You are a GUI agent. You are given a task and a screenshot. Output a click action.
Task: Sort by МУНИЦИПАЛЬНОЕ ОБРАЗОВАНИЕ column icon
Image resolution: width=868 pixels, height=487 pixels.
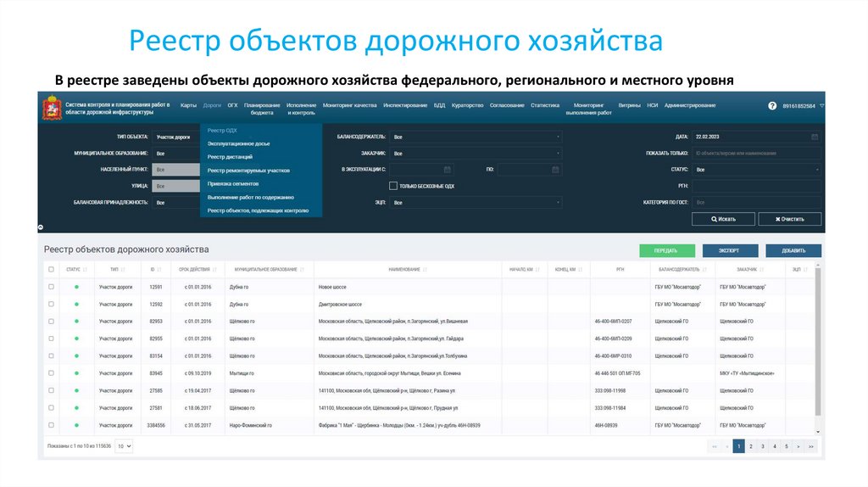point(302,270)
